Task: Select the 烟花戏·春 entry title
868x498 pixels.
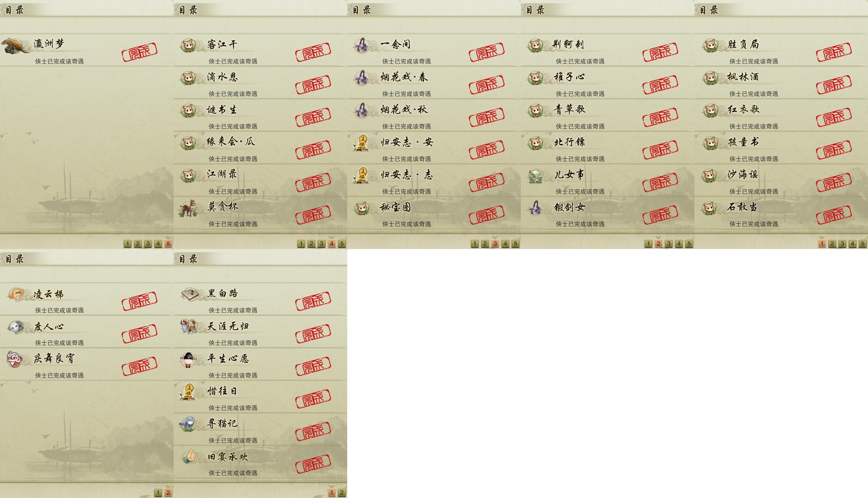Action: tap(404, 77)
